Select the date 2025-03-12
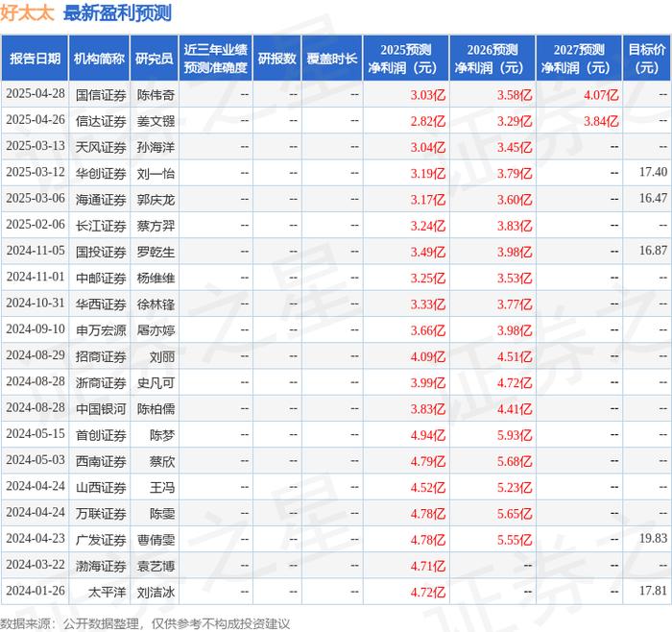 click(36, 172)
